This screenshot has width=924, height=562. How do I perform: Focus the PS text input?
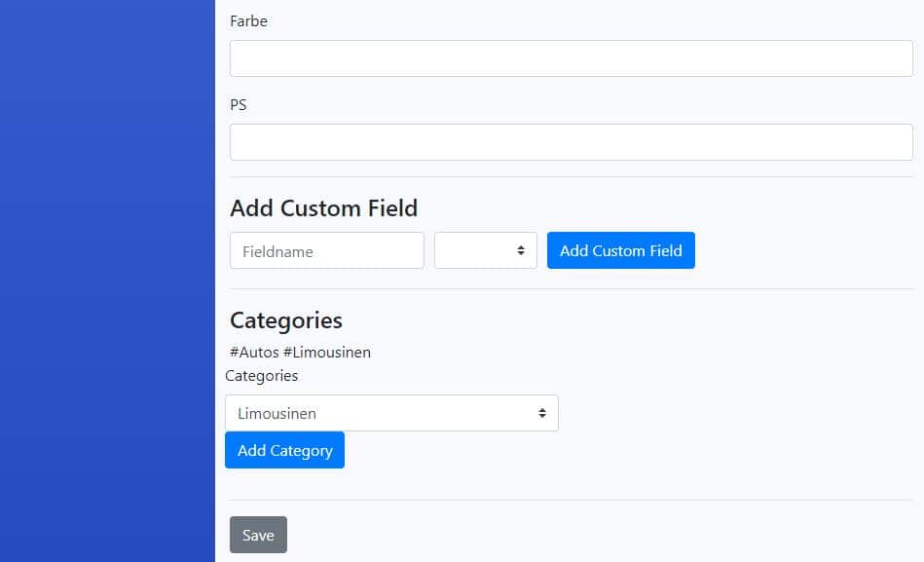(571, 142)
